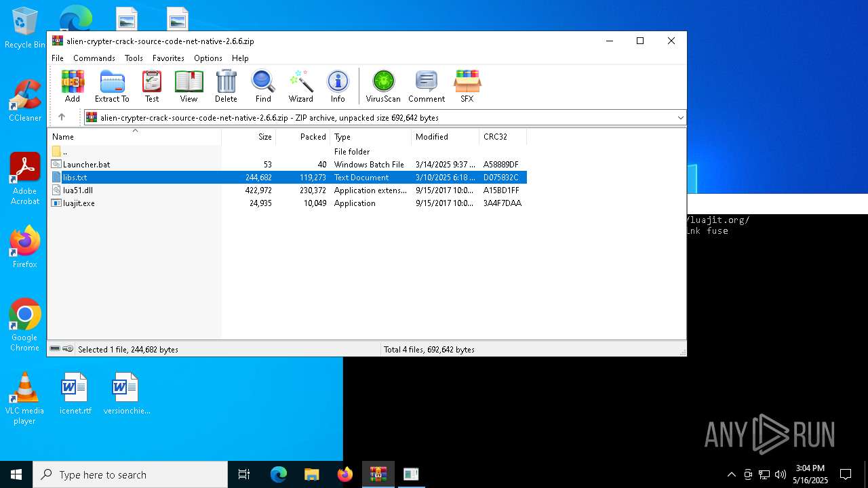This screenshot has height=488, width=868.
Task: Switch to console window taskbar button
Action: pyautogui.click(x=411, y=474)
